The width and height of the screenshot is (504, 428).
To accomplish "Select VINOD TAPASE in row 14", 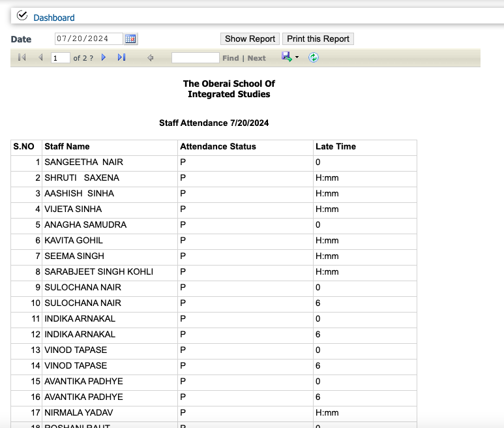I will tap(76, 365).
